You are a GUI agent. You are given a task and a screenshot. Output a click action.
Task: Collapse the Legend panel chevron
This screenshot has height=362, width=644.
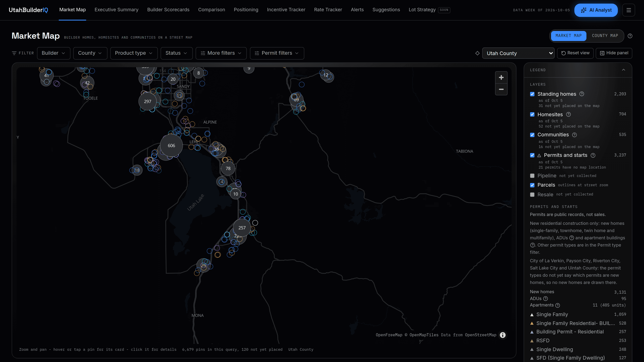(x=623, y=70)
